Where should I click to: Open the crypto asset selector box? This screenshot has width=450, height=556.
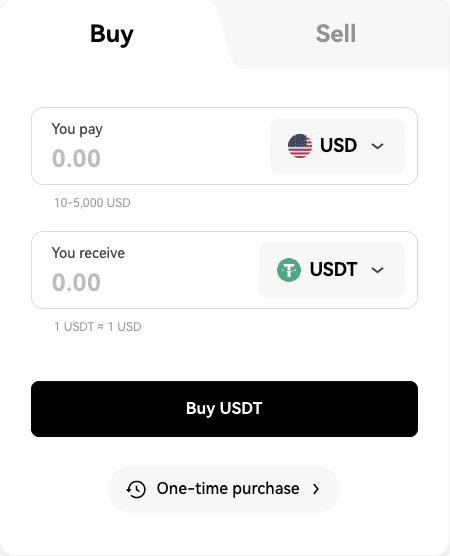pos(332,270)
